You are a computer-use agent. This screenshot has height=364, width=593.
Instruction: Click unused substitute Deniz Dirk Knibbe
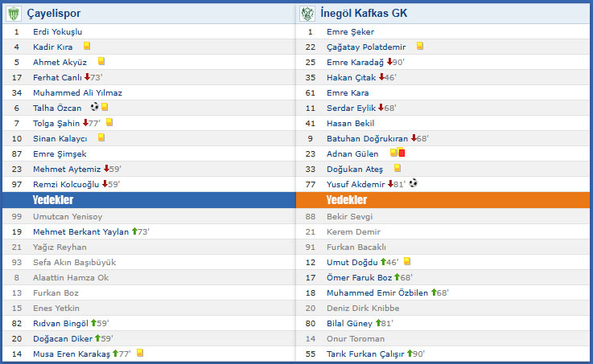click(x=363, y=308)
